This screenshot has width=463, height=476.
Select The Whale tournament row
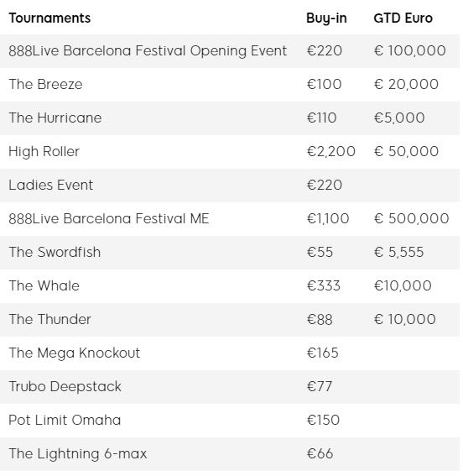230,286
